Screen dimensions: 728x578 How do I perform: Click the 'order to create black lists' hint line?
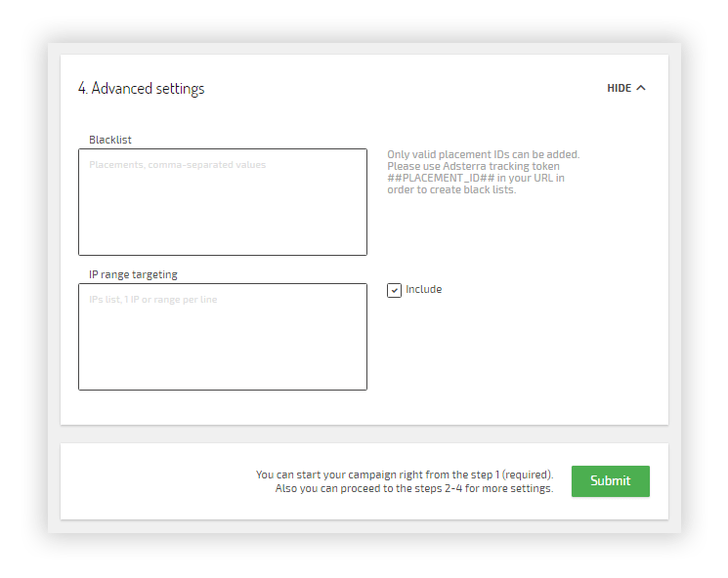point(451,189)
